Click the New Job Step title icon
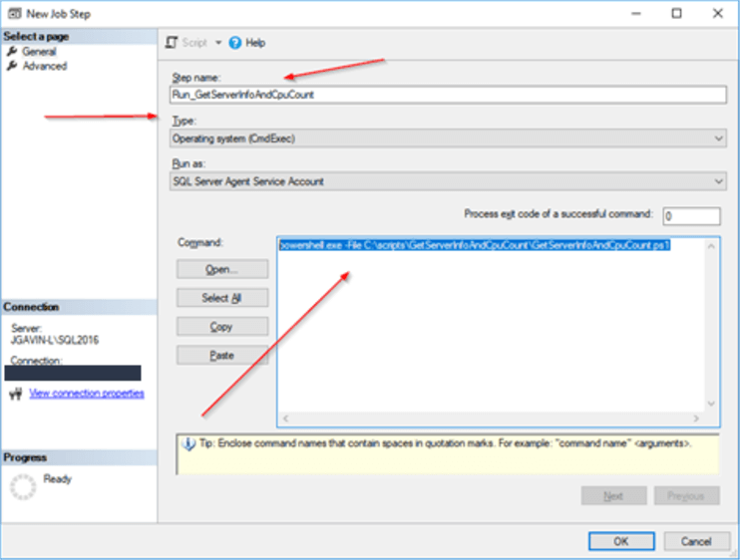 15,13
